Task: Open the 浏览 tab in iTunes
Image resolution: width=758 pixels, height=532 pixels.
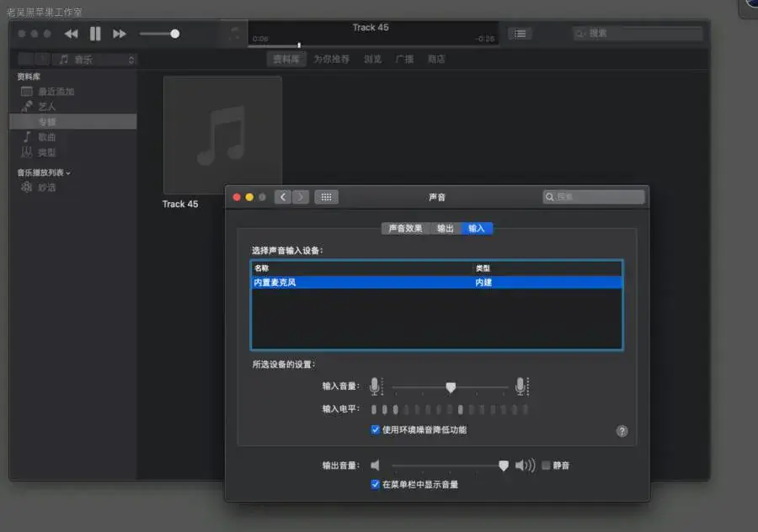Action: click(373, 60)
